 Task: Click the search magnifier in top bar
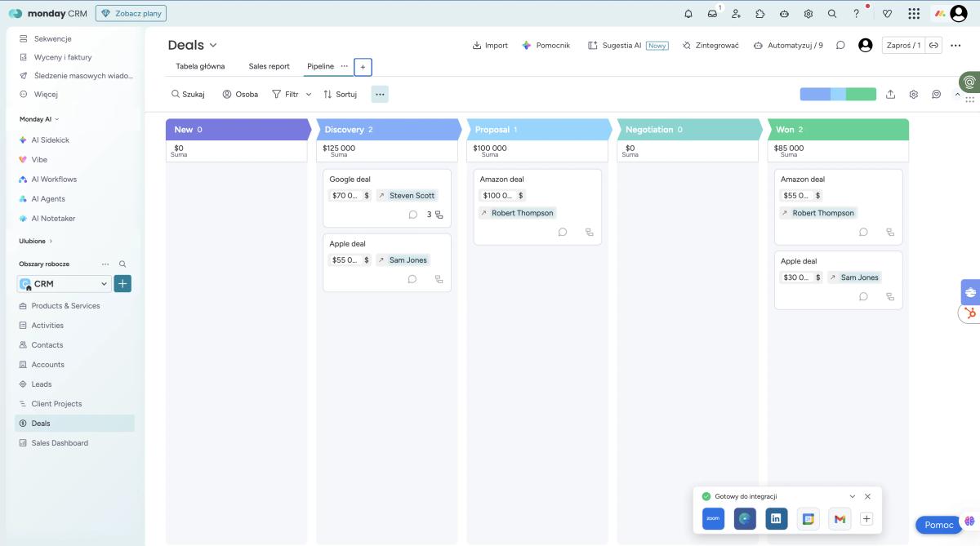tap(832, 13)
